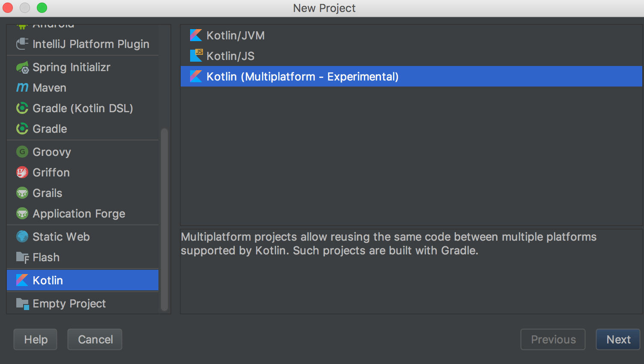644x364 pixels.
Task: Select the Kotlin category in sidebar
Action: click(48, 280)
